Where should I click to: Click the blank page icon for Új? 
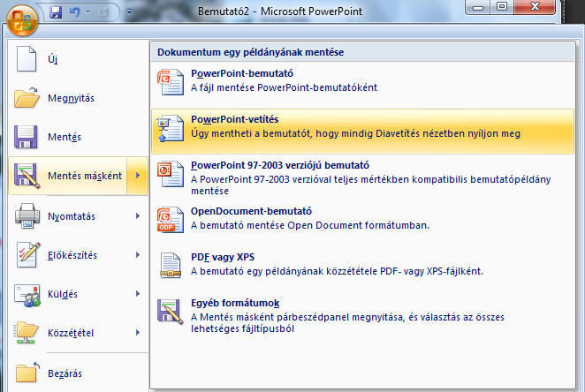27,59
